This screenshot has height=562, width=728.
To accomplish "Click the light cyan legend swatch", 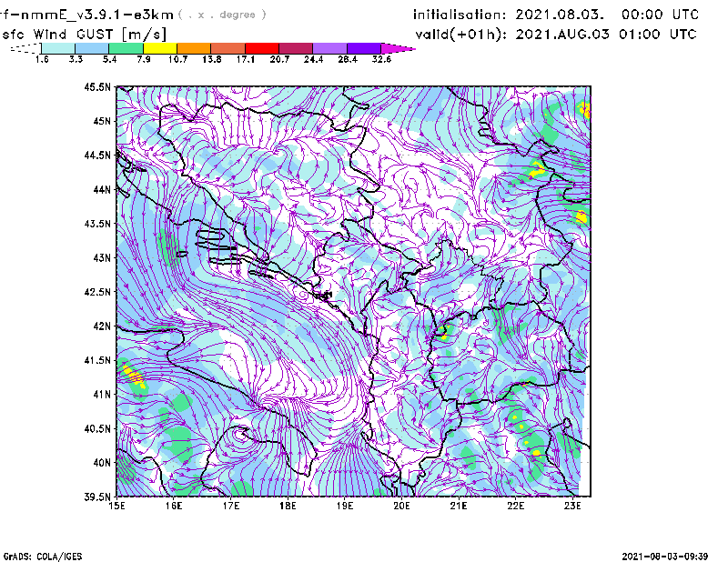I will click(x=58, y=48).
